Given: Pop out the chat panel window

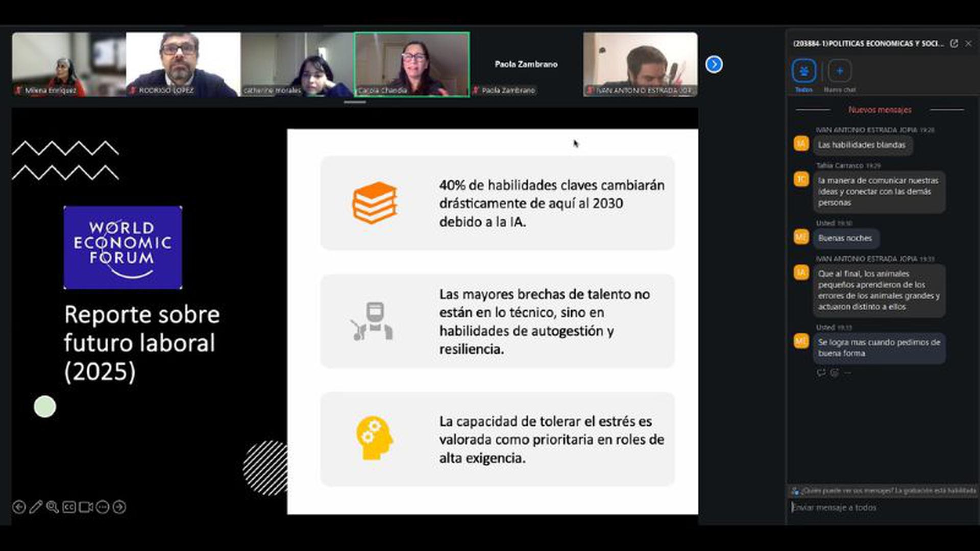Looking at the screenshot, I should pyautogui.click(x=953, y=43).
